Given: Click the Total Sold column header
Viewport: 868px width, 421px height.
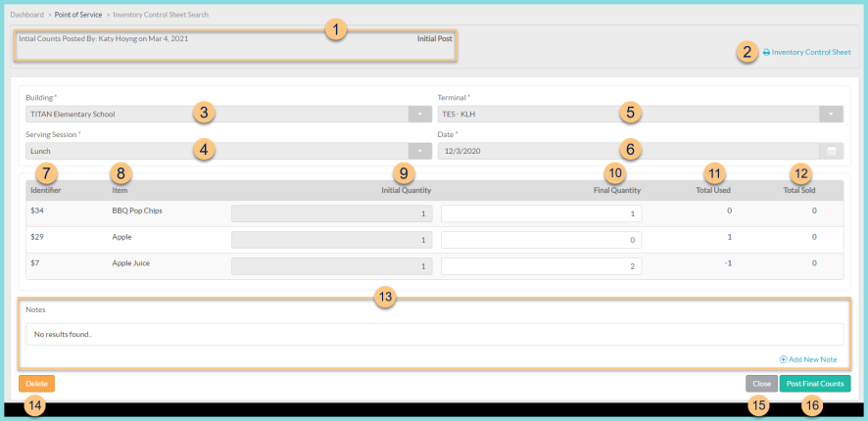Looking at the screenshot, I should 797,190.
